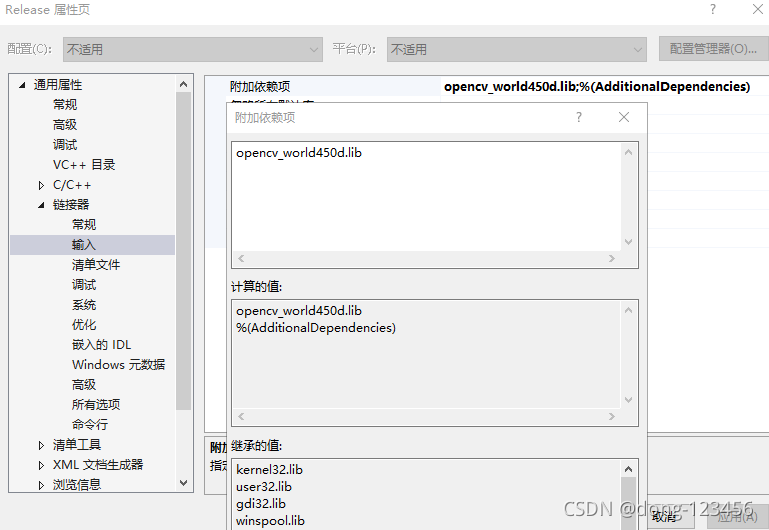This screenshot has height=530, width=769.
Task: Select 常规 under 通用属性
Action: [65, 104]
